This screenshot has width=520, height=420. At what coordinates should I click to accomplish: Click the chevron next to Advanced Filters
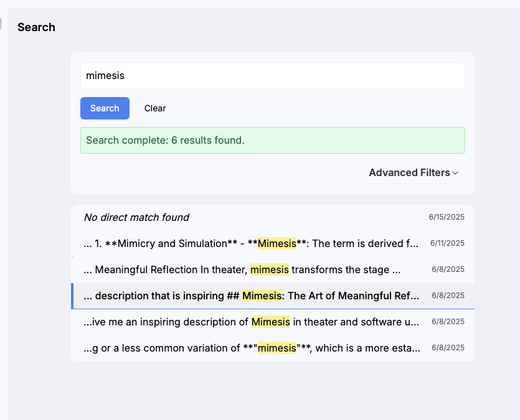456,173
